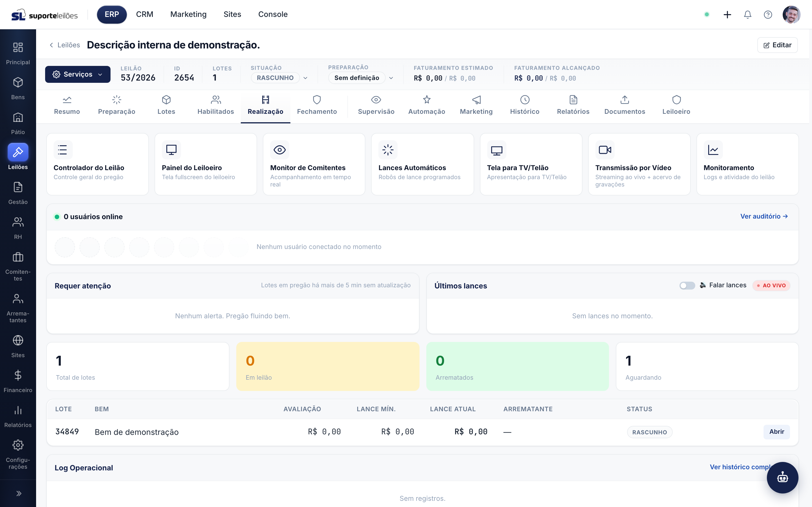Switch to the Fechamento tab
The width and height of the screenshot is (812, 507).
pos(317,105)
